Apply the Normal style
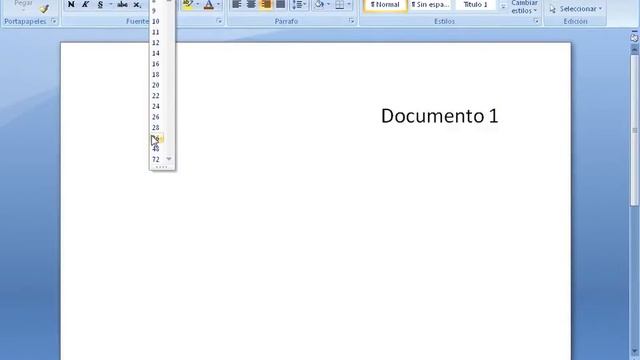The image size is (640, 360). pos(385,5)
